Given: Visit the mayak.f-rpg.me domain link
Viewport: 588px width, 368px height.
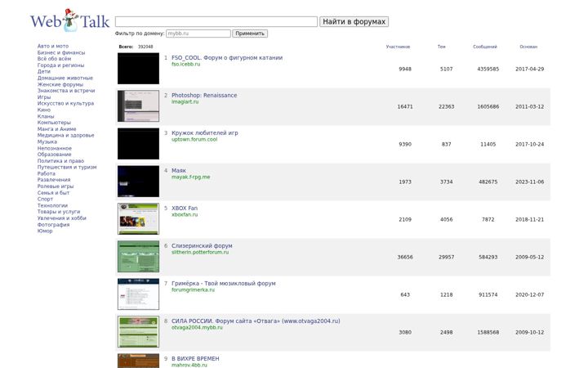Looking at the screenshot, I should point(190,177).
